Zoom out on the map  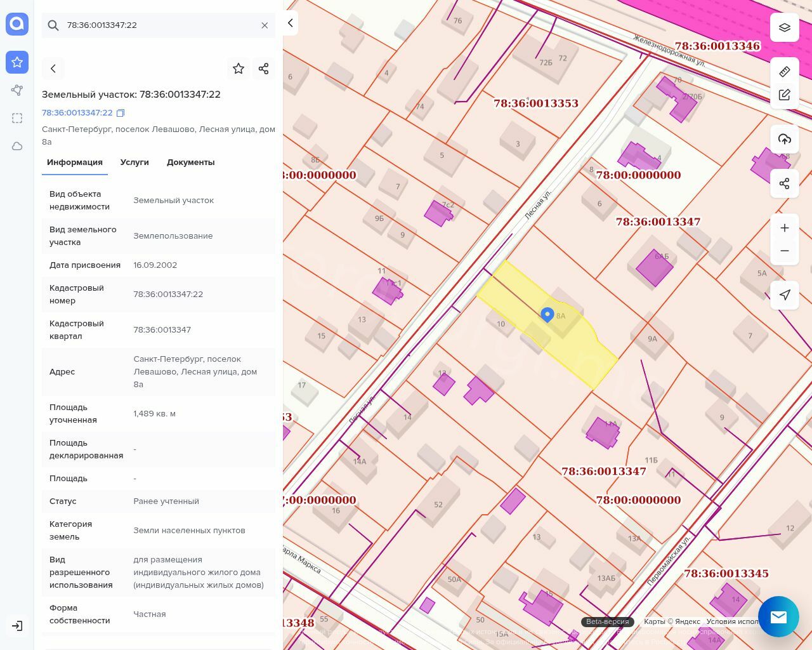tap(785, 251)
